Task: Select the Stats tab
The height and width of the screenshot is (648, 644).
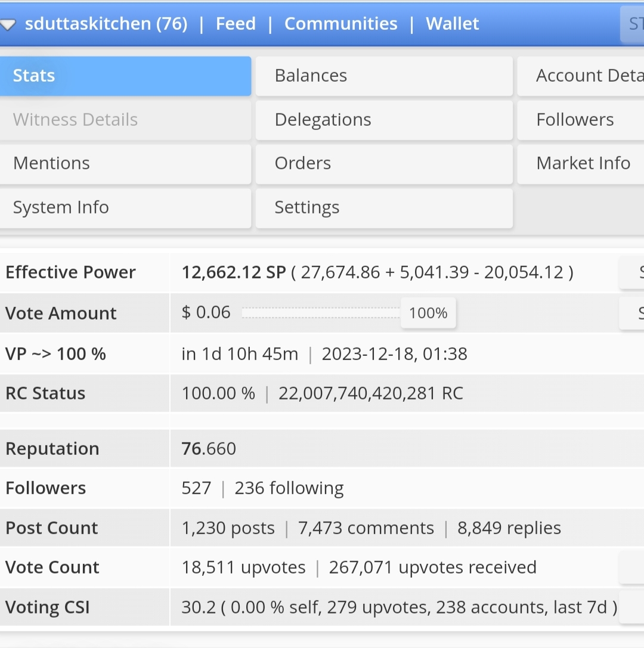Action: (125, 76)
